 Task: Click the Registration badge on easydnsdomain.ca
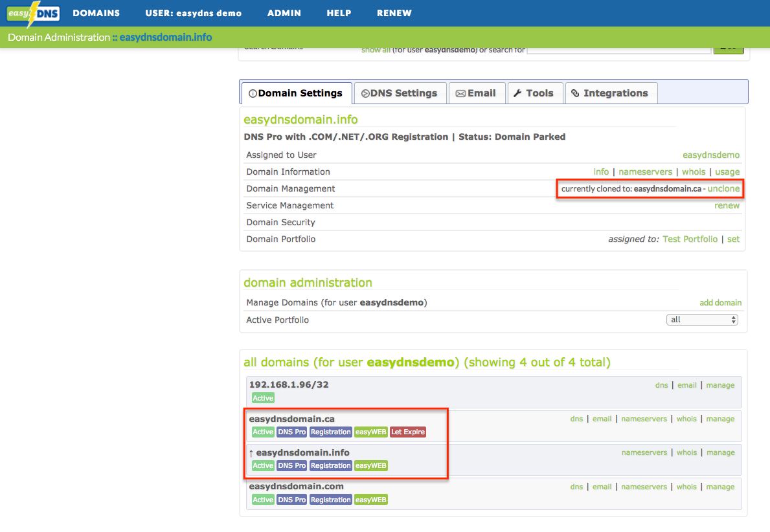coord(330,432)
